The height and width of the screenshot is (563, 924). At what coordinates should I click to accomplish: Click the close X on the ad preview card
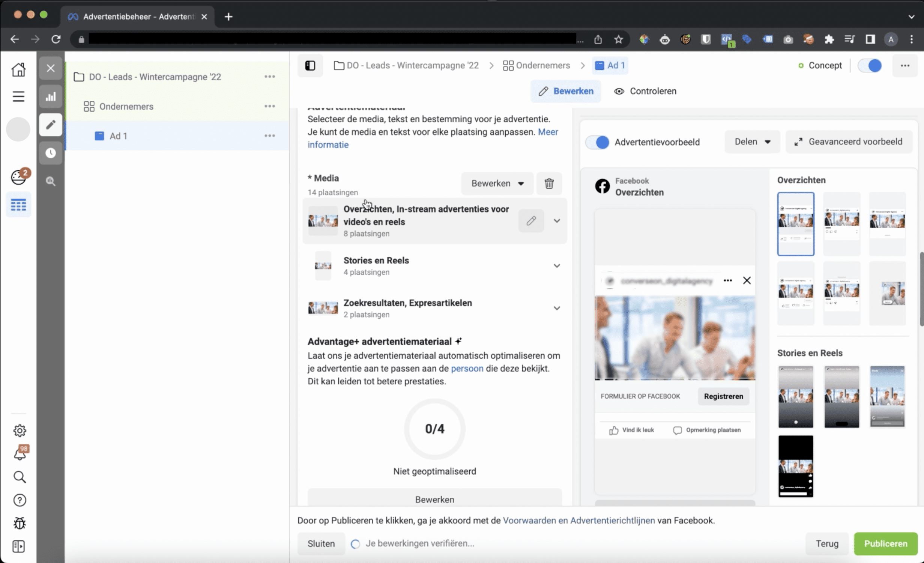pyautogui.click(x=747, y=280)
